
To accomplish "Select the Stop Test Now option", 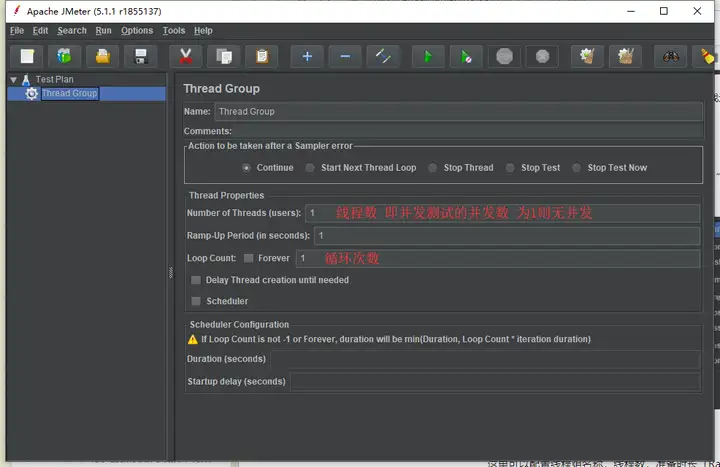I will 576,168.
